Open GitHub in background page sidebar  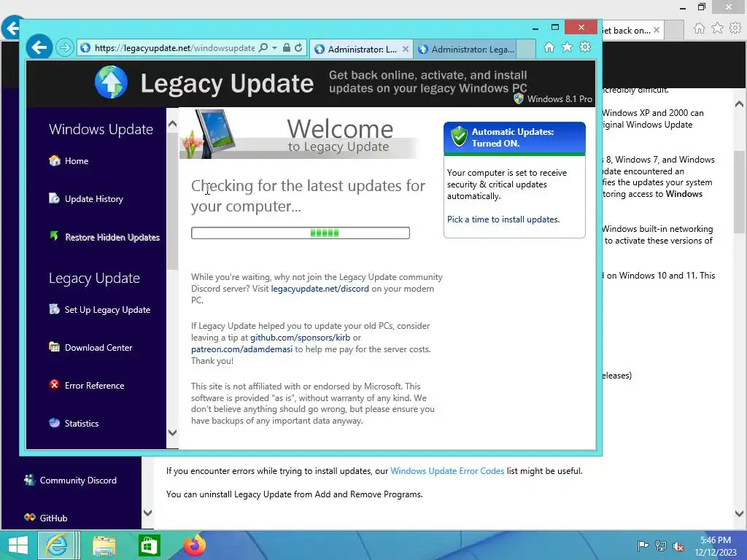tap(53, 518)
